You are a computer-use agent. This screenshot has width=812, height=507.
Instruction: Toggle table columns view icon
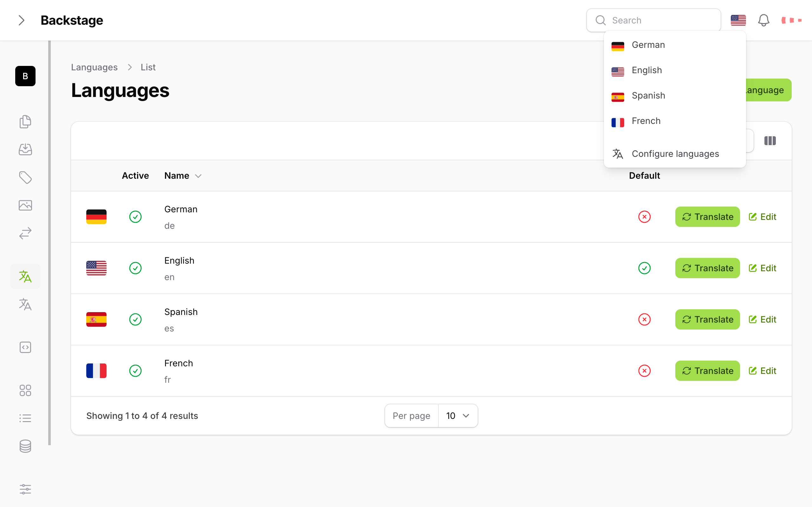pos(770,141)
